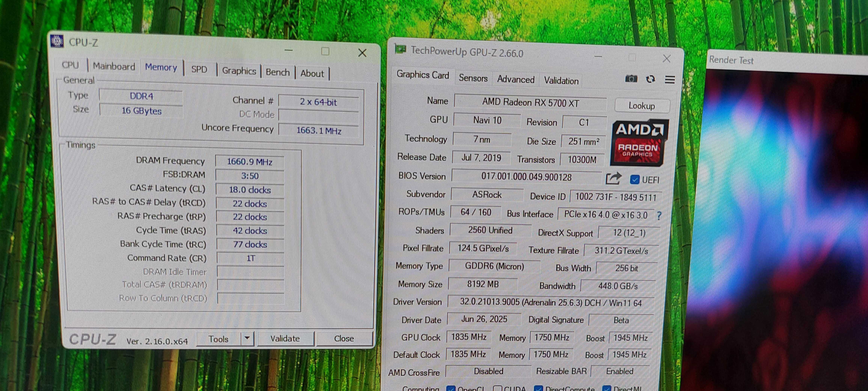Click the CAS# Latency value 18.0 clocks
Image resolution: width=868 pixels, height=391 pixels.
250,190
